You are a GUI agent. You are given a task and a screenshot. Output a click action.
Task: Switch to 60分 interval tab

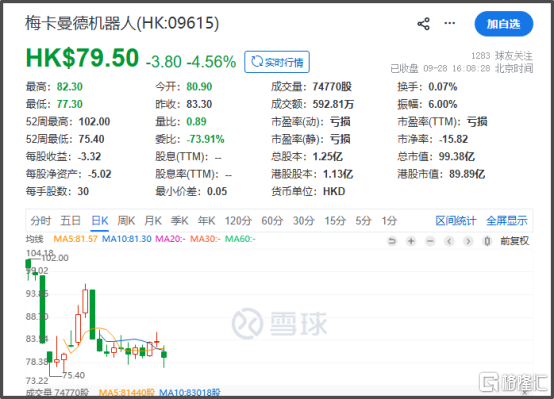coord(272,221)
